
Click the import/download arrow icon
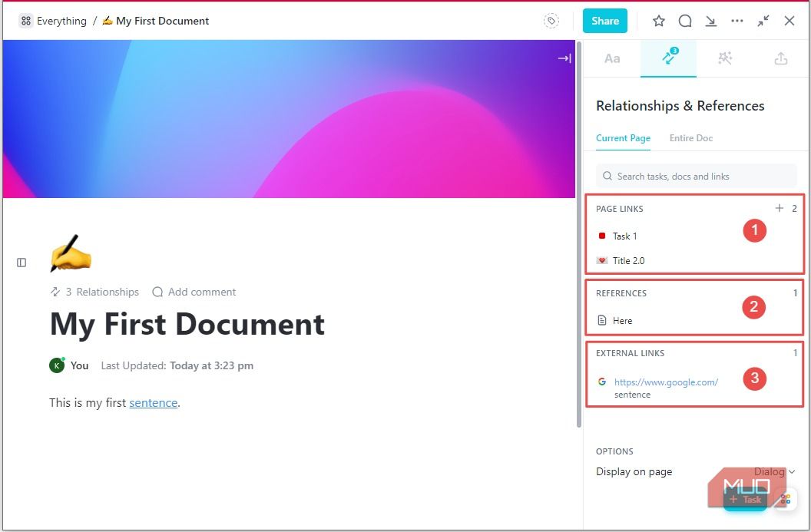(710, 21)
